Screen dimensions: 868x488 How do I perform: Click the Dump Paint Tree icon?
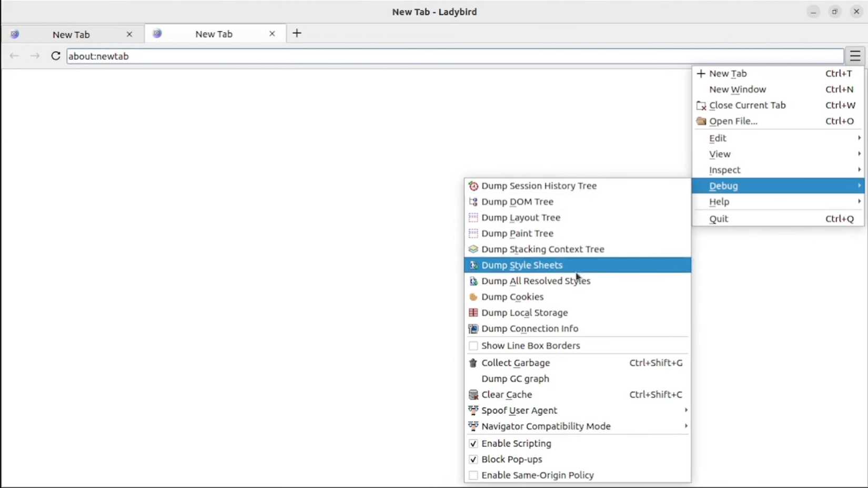click(473, 233)
